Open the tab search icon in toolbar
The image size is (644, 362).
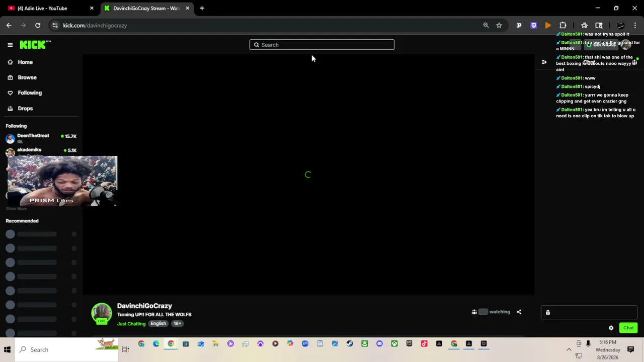[x=599, y=25]
